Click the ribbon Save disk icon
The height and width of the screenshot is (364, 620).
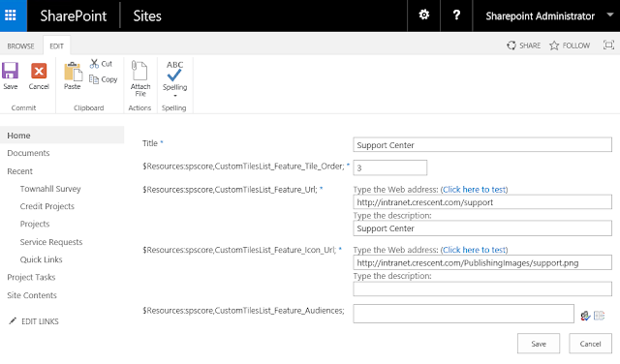11,71
